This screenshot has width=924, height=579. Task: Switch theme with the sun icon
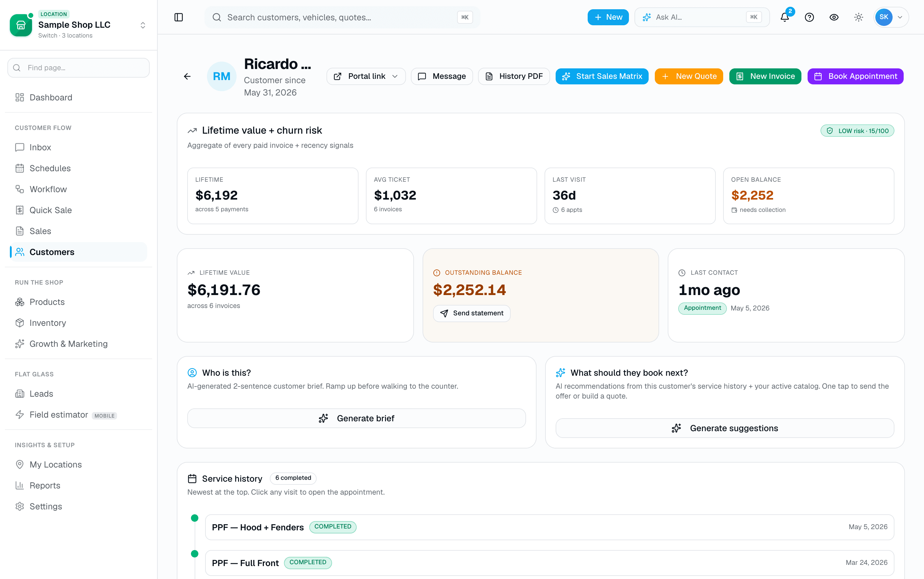[x=858, y=17]
